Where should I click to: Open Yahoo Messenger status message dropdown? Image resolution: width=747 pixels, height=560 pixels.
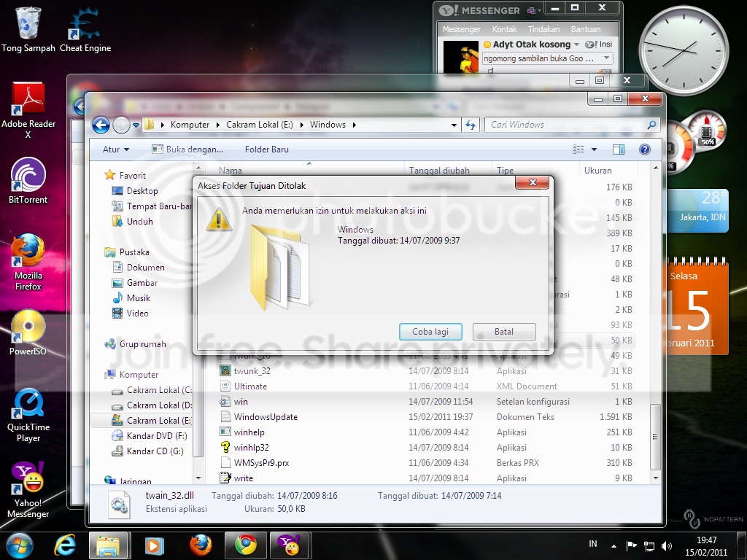point(606,58)
